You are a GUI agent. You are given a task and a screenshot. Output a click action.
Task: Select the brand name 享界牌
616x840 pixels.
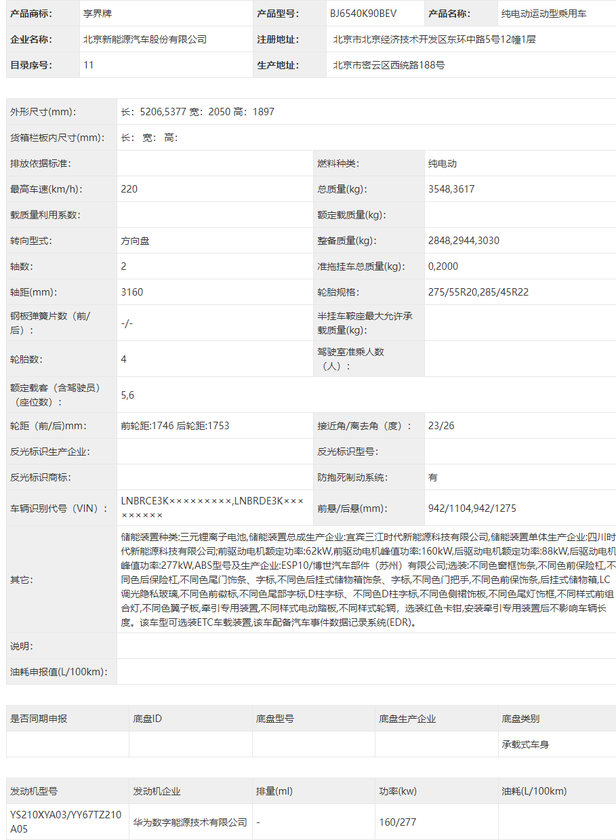point(97,14)
